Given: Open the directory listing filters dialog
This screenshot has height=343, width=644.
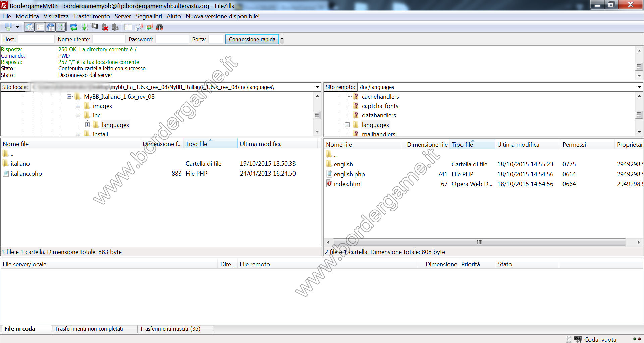Looking at the screenshot, I should [x=128, y=27].
